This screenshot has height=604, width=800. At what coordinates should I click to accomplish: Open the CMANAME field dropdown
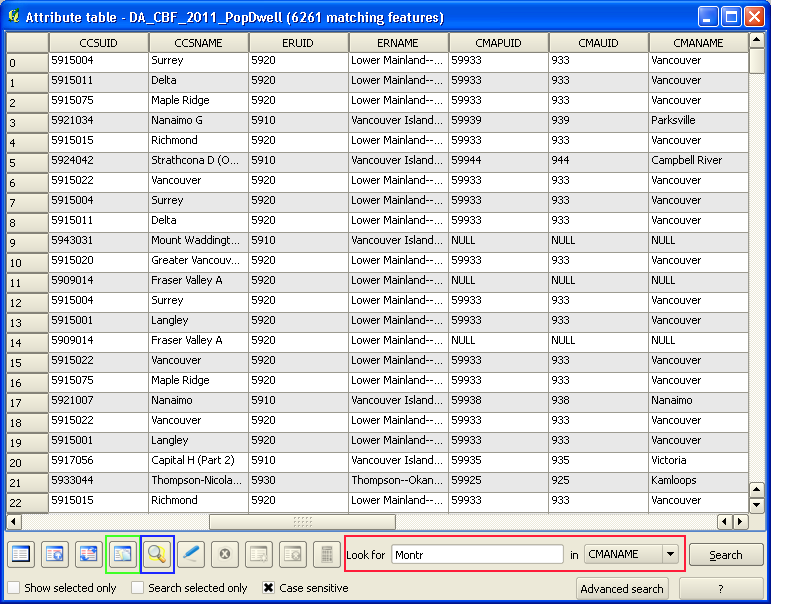(669, 554)
